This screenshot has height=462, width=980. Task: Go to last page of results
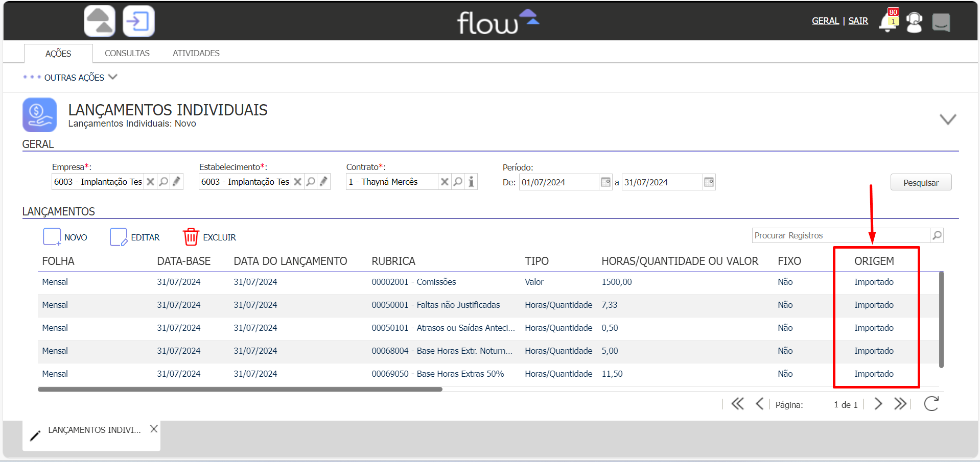pos(900,404)
